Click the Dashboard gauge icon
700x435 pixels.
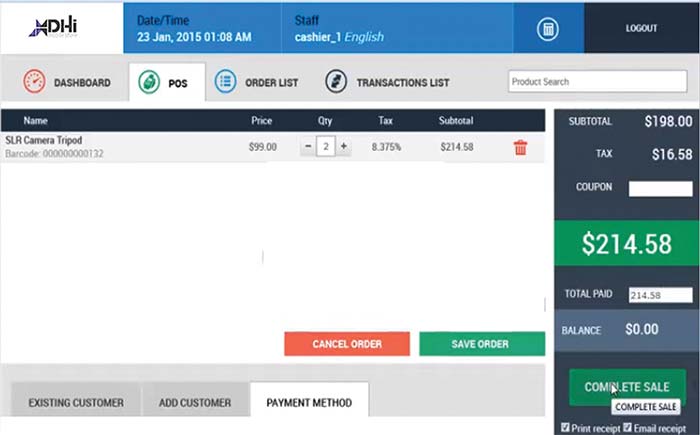[x=34, y=82]
